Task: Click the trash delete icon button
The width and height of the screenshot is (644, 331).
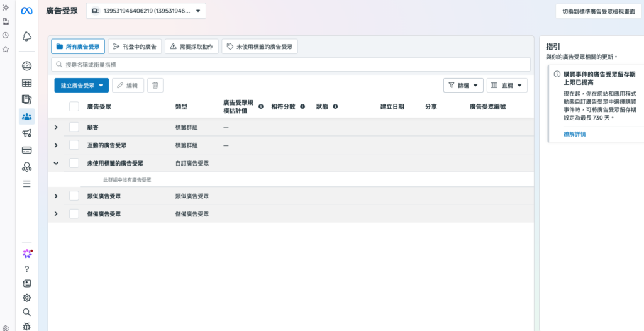Action: click(155, 85)
